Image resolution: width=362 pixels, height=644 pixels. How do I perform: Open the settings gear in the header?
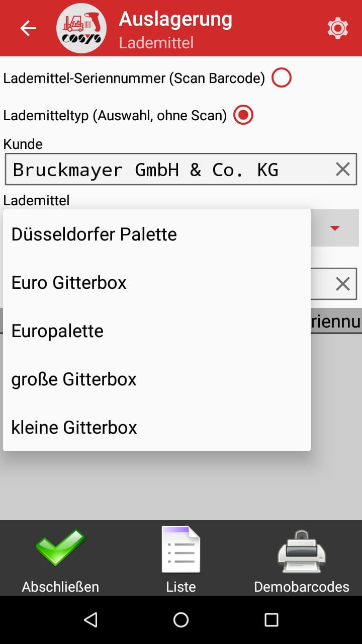(338, 28)
